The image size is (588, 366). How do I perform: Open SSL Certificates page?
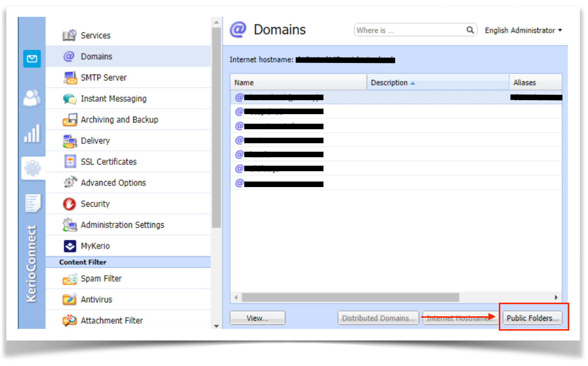click(x=128, y=162)
